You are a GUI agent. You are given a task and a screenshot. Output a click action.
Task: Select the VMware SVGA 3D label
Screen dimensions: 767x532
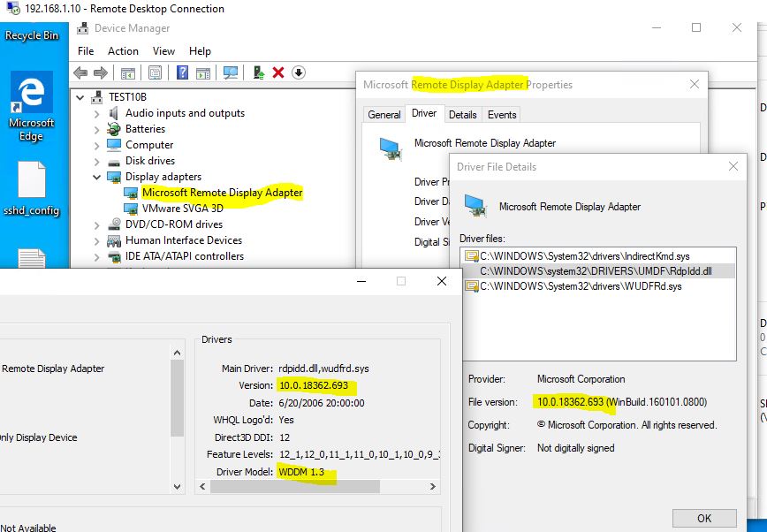(x=182, y=209)
